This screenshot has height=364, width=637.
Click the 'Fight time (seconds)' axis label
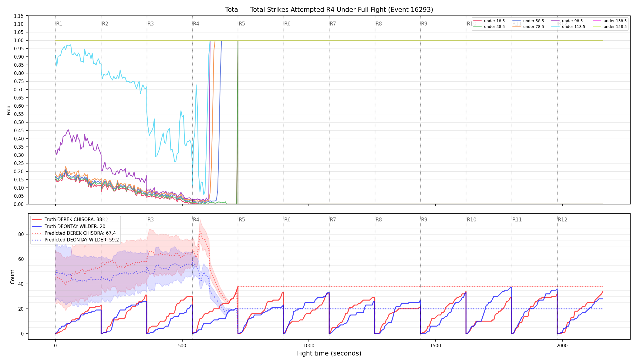[329, 353]
